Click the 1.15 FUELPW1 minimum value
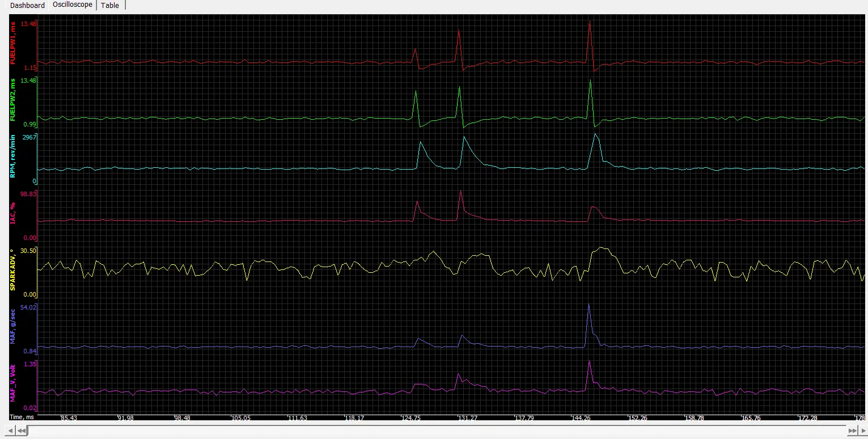The image size is (868, 439). pyautogui.click(x=30, y=67)
